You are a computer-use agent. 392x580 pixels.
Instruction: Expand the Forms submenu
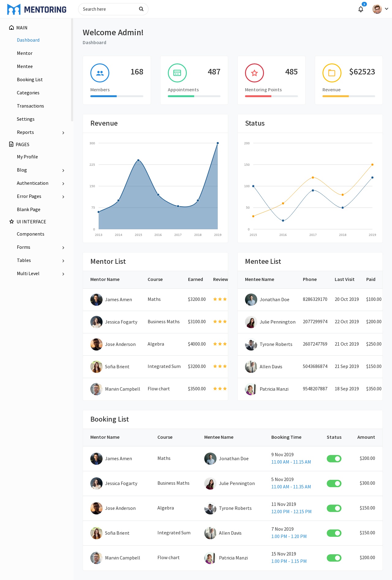click(63, 248)
